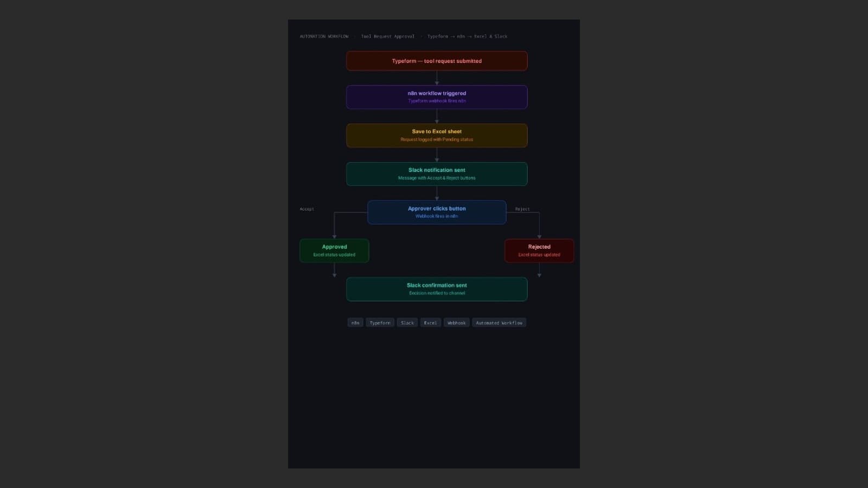Click the 'Slack' tag chip
868x488 pixels.
(x=407, y=323)
